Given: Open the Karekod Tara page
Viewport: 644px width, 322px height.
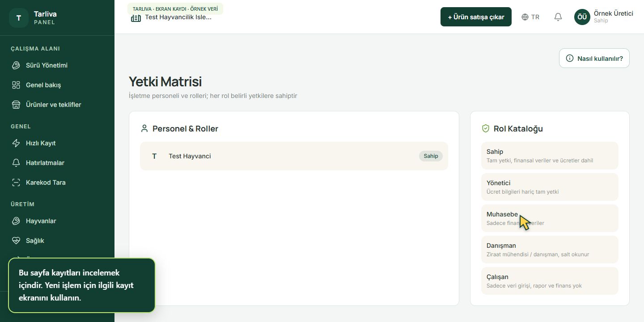Looking at the screenshot, I should 57,182.
